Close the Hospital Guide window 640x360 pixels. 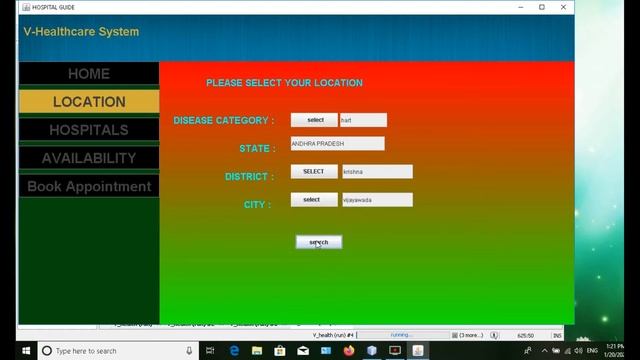[563, 7]
